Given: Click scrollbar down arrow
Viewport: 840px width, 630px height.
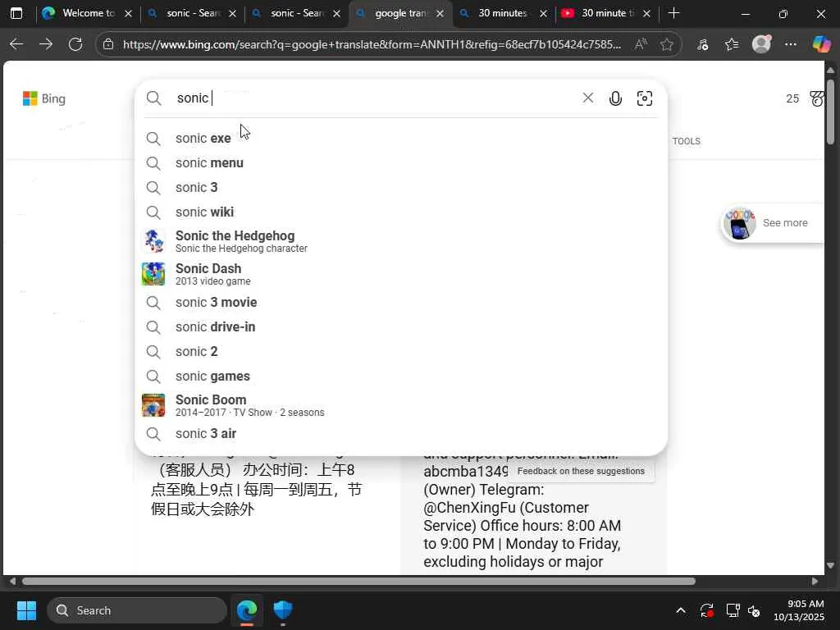Looking at the screenshot, I should coord(830,565).
